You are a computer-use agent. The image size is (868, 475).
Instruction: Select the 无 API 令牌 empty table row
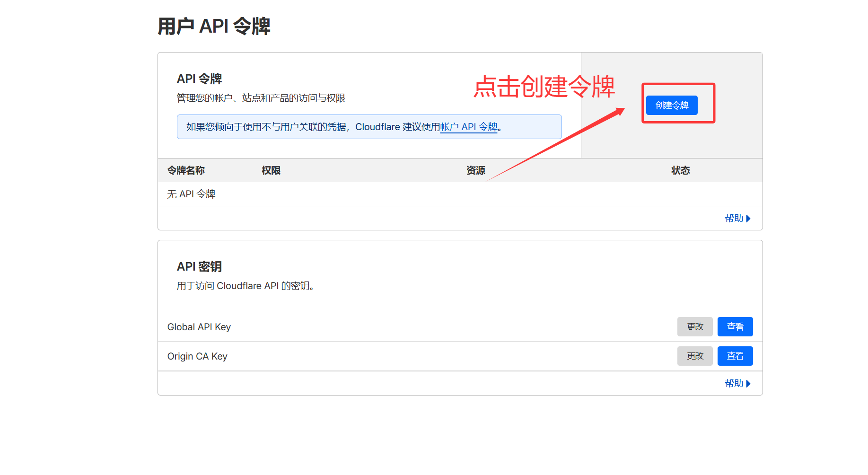click(191, 194)
